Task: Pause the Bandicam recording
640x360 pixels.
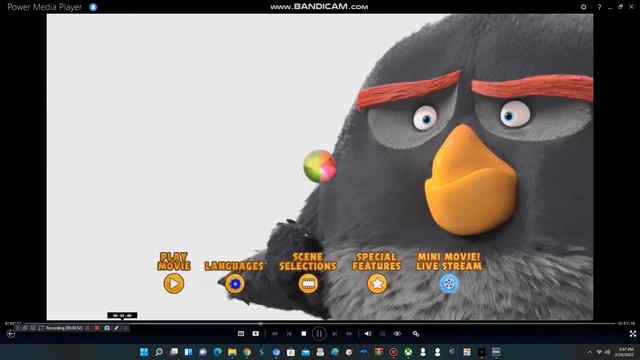Action: pos(88,328)
